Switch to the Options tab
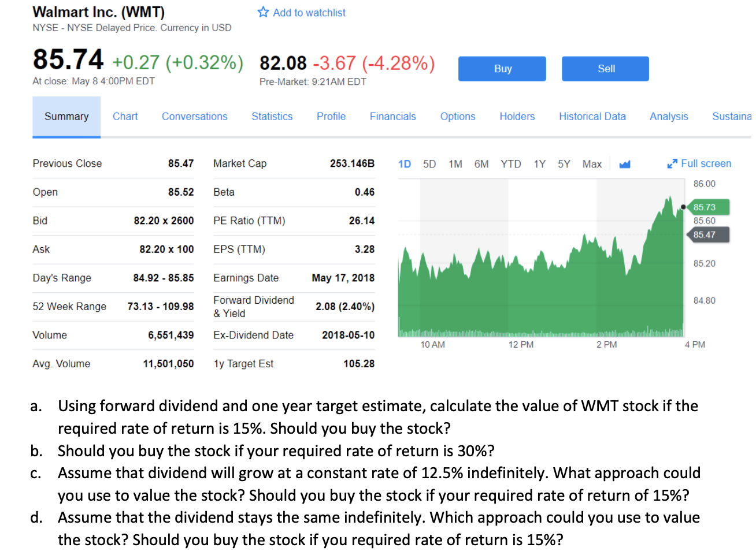The height and width of the screenshot is (555, 756). [x=458, y=117]
